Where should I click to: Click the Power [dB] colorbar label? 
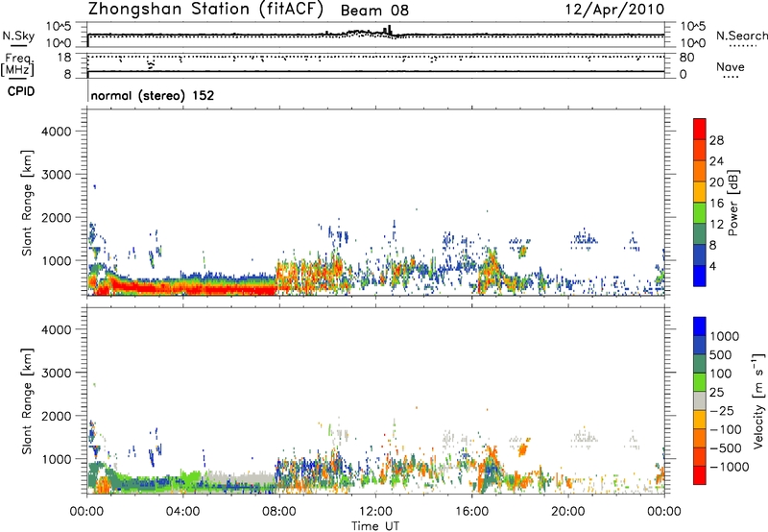[733, 203]
